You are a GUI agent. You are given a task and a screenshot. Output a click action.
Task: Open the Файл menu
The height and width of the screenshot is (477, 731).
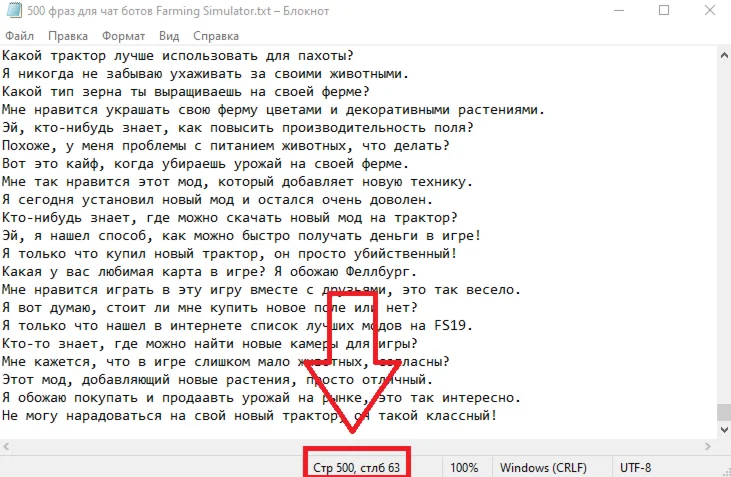click(20, 36)
